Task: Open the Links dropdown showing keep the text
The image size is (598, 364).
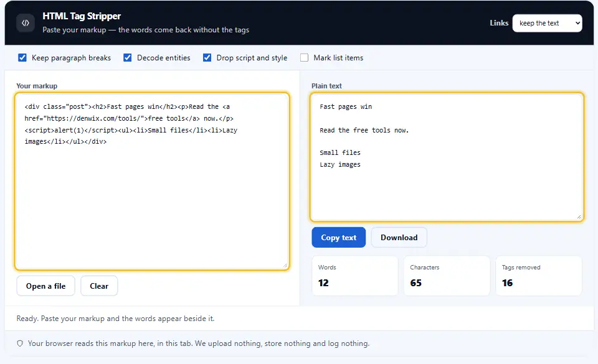Action: coord(548,23)
